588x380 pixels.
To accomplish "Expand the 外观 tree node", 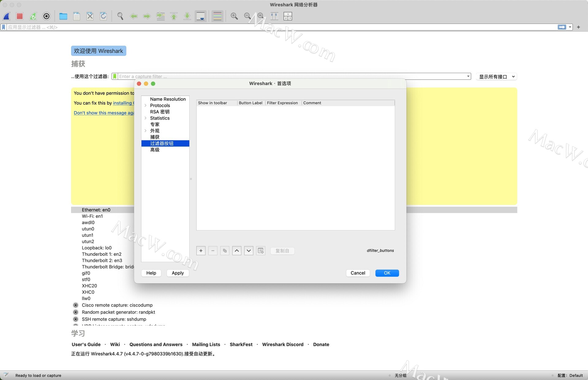I will 145,131.
